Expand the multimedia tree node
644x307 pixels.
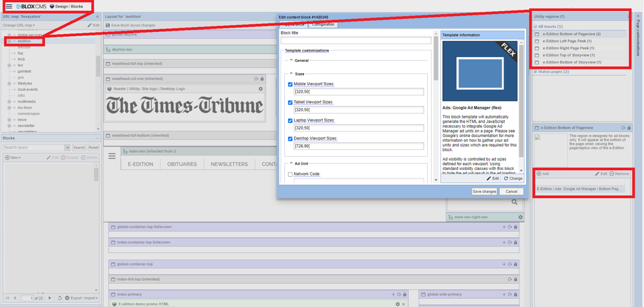coord(9,101)
